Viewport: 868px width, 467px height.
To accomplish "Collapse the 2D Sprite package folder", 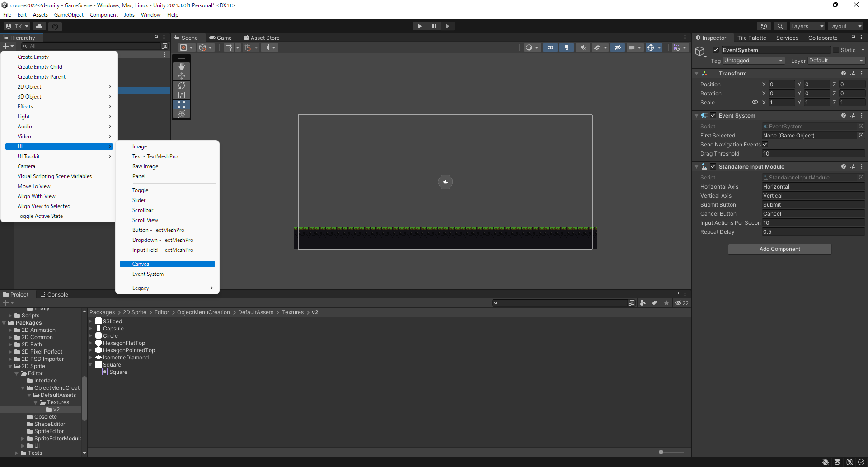I will click(10, 366).
